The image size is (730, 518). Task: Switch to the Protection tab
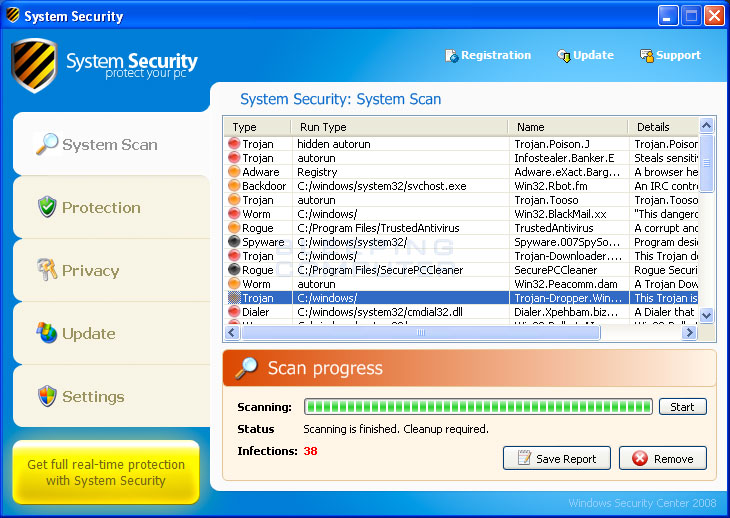pyautogui.click(x=111, y=207)
